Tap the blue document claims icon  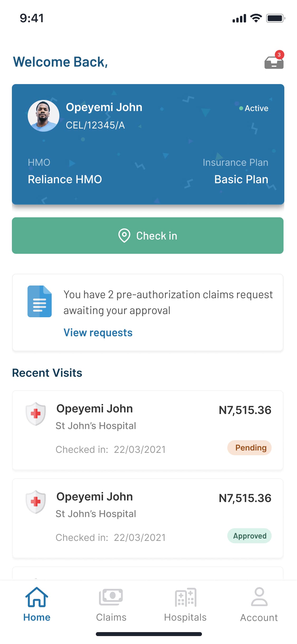(x=40, y=301)
